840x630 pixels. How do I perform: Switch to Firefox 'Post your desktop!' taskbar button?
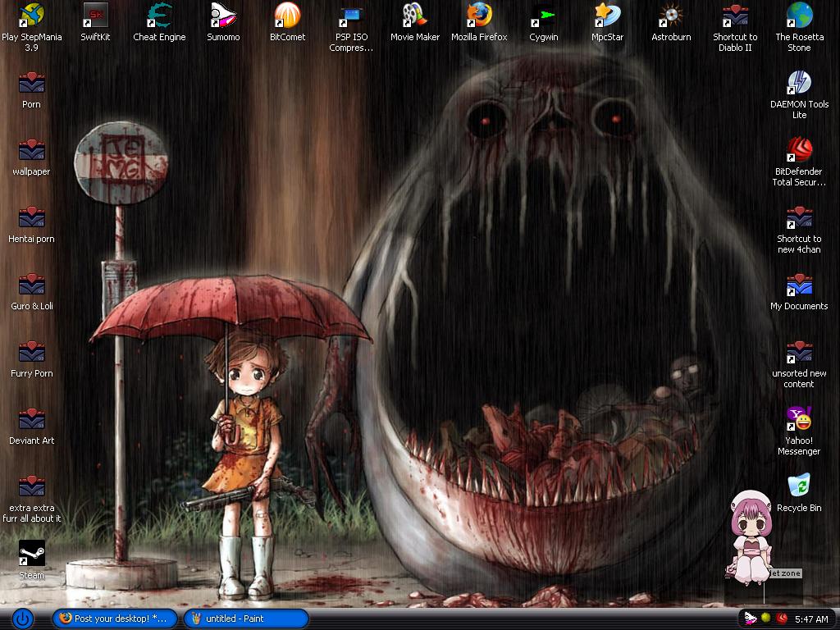pyautogui.click(x=115, y=619)
